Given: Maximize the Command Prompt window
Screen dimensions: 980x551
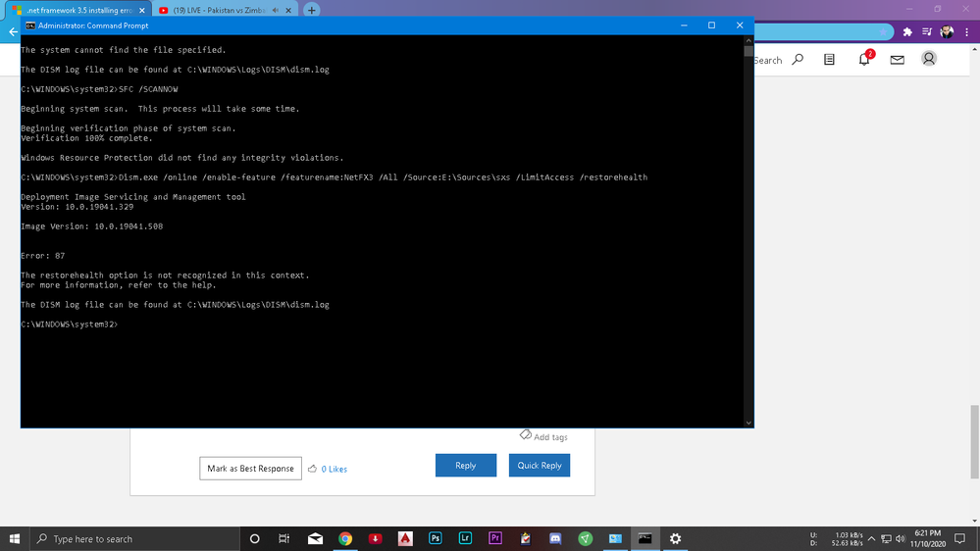Looking at the screenshot, I should (711, 25).
